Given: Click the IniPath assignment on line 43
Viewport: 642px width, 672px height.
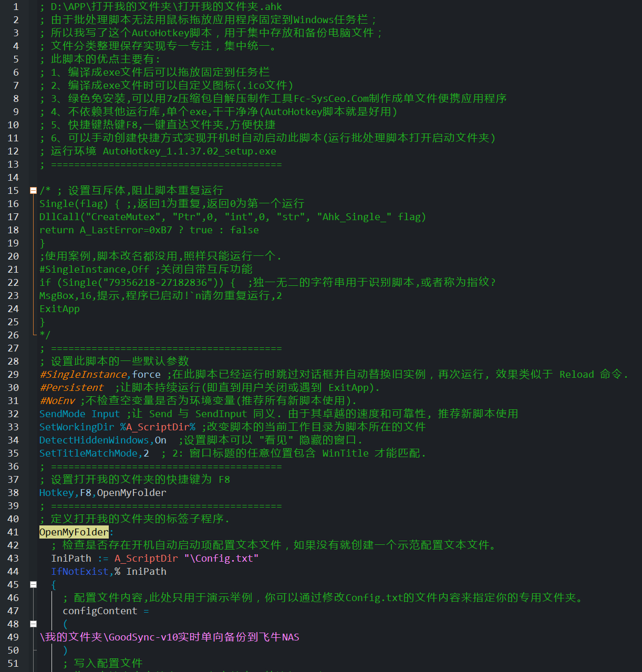Looking at the screenshot, I should [x=71, y=558].
